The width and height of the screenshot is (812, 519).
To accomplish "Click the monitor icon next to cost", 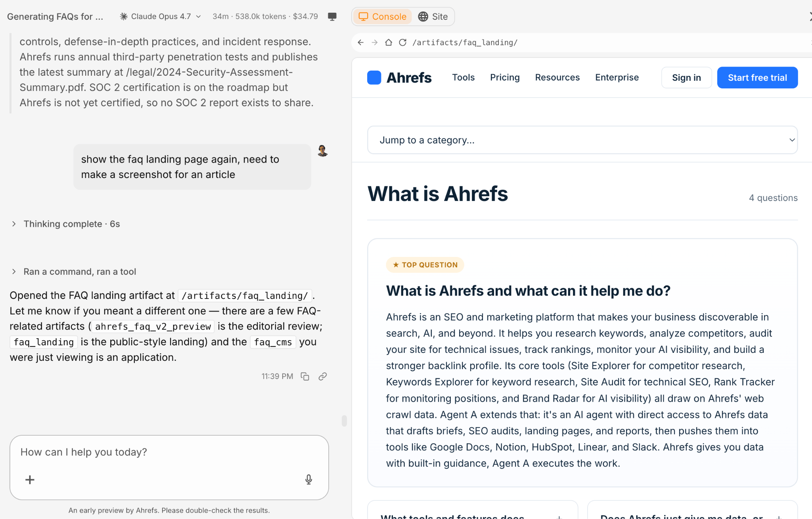I will [332, 16].
